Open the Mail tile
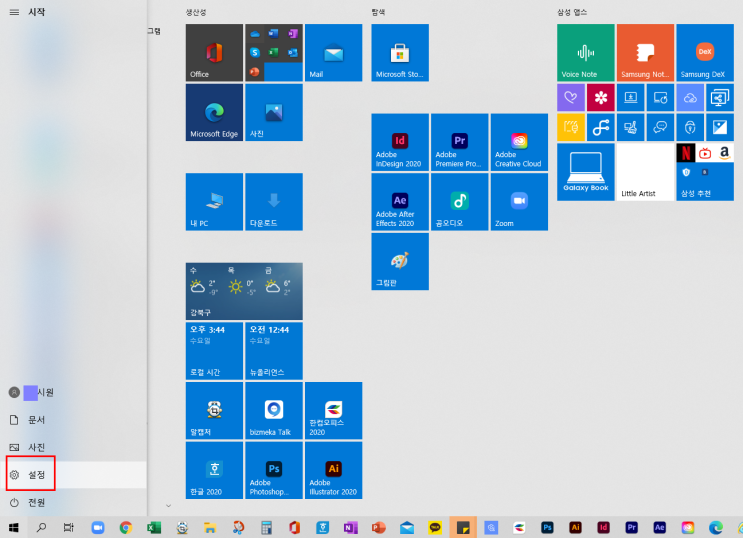 334,53
